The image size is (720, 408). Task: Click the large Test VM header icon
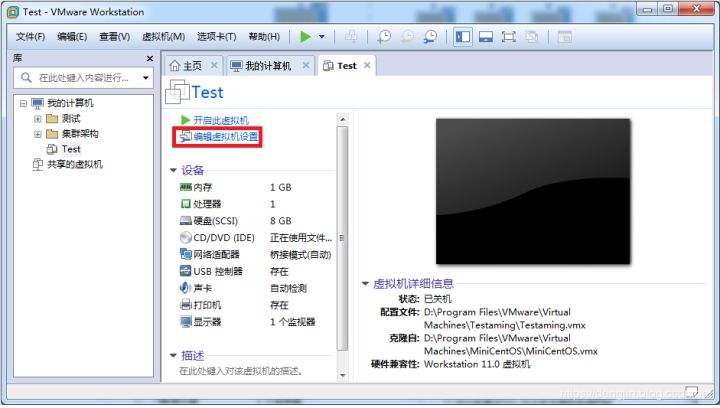177,91
